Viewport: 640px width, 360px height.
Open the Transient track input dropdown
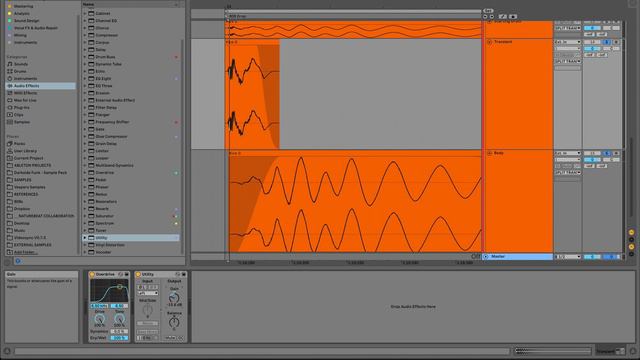[567, 42]
